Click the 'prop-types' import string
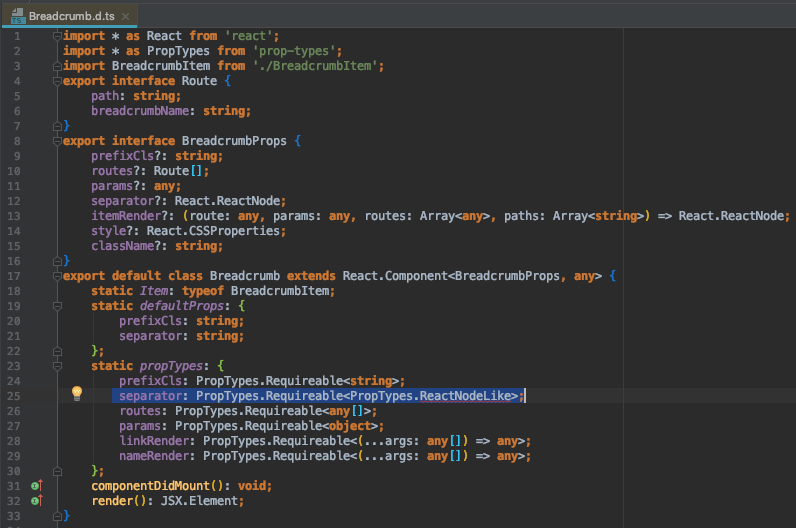 (x=294, y=51)
